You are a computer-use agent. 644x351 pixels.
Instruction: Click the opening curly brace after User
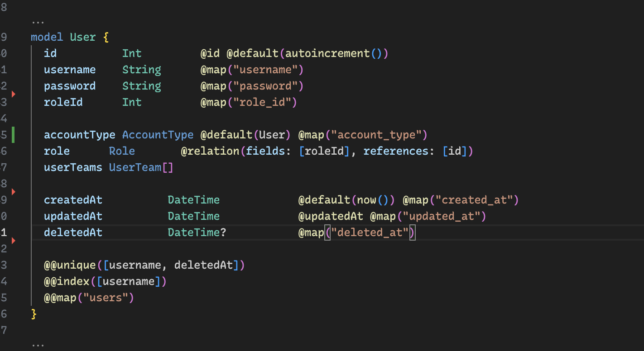pos(106,37)
